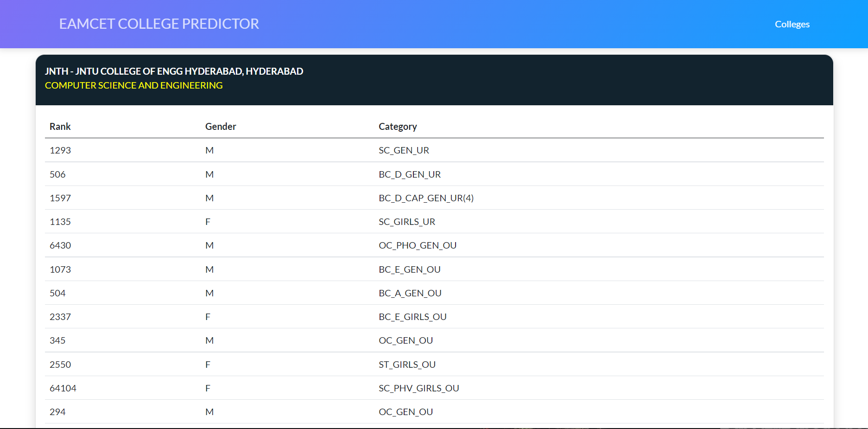Select rank value 1135
Viewport: 868px width, 429px height.
tap(60, 222)
